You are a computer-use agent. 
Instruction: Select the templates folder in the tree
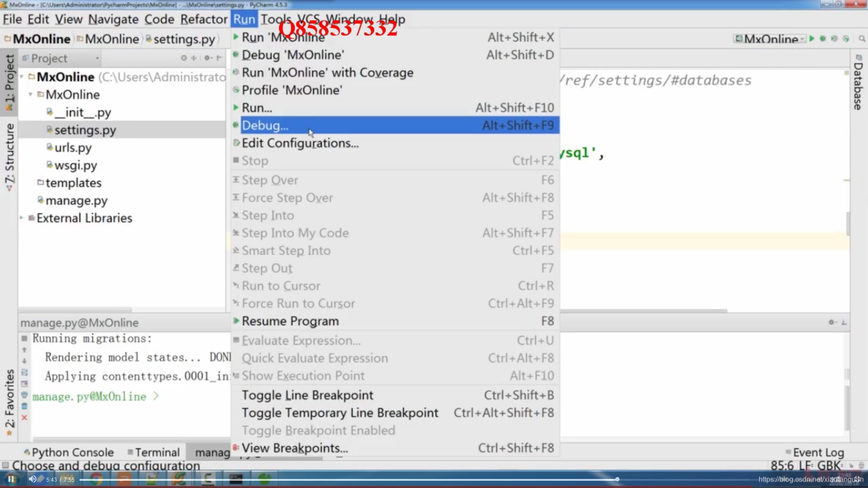pos(70,183)
